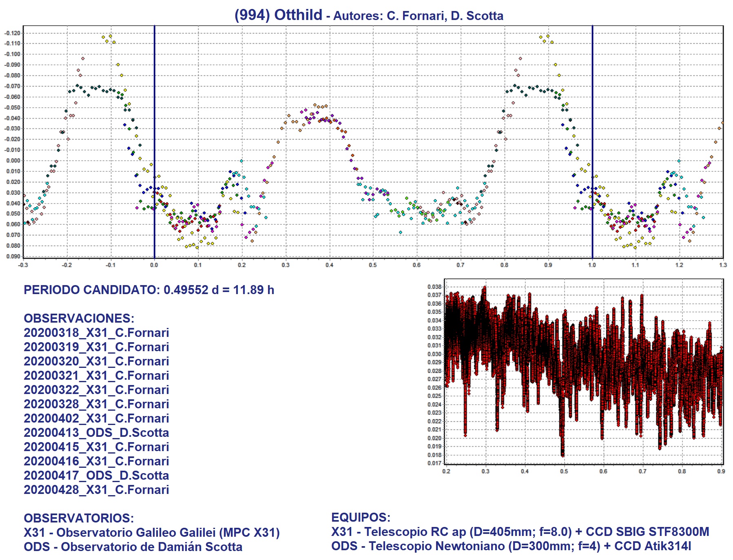Image resolution: width=733 pixels, height=560 pixels.
Task: Select the "(994) Otthild" title text
Action: (x=278, y=15)
